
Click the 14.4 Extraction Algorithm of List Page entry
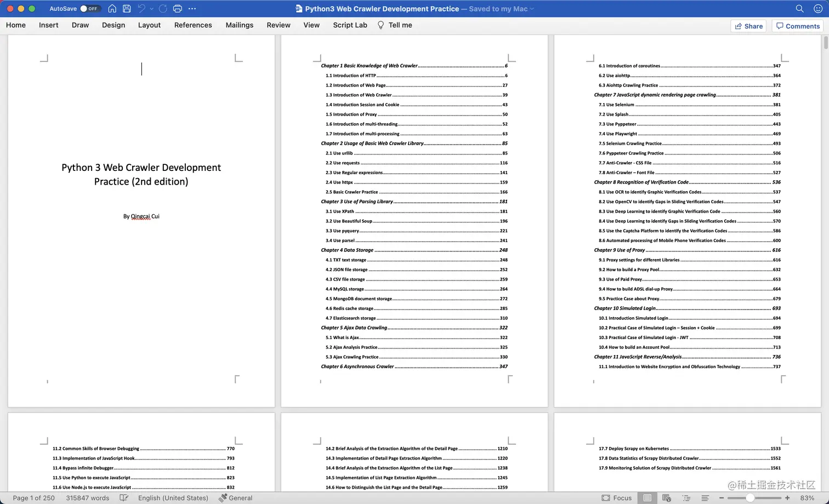tap(417, 468)
